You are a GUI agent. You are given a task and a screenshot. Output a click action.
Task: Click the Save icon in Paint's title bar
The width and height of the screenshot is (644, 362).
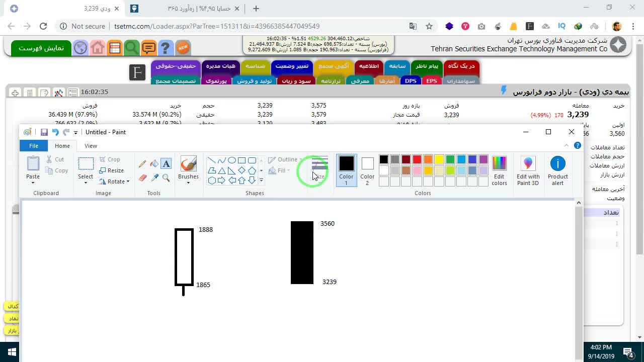44,132
